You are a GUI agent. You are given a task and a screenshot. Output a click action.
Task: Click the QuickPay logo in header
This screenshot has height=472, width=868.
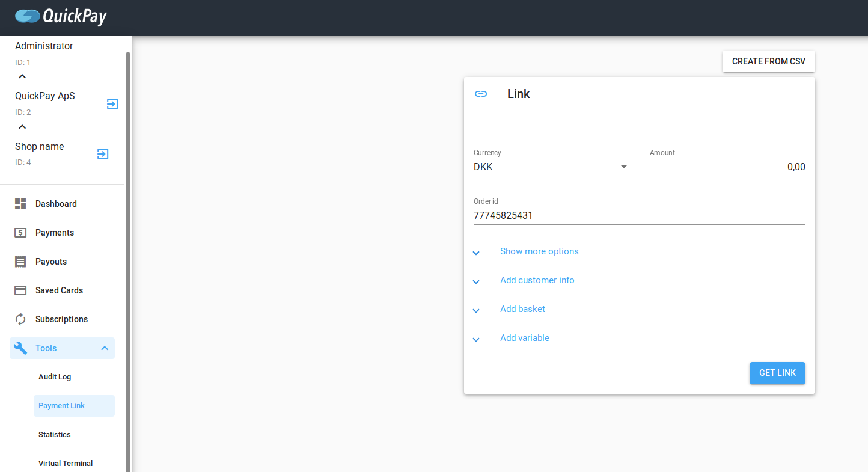(61, 16)
